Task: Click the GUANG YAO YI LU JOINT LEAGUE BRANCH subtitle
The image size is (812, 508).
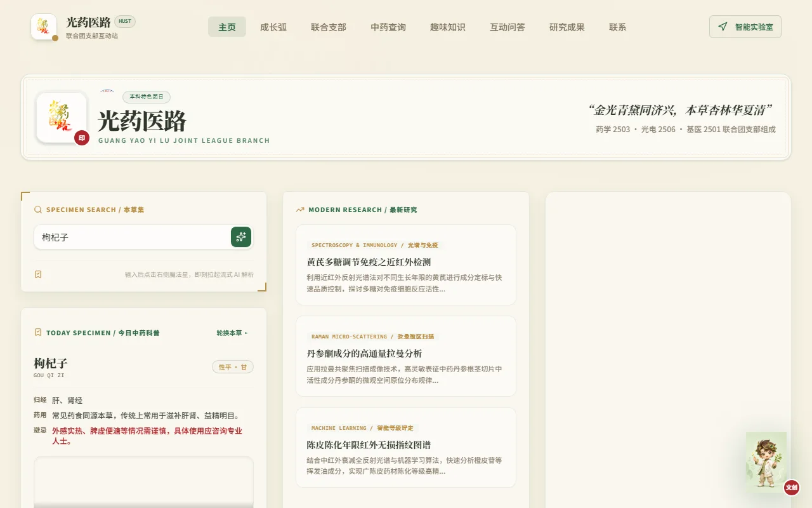Action: tap(184, 140)
